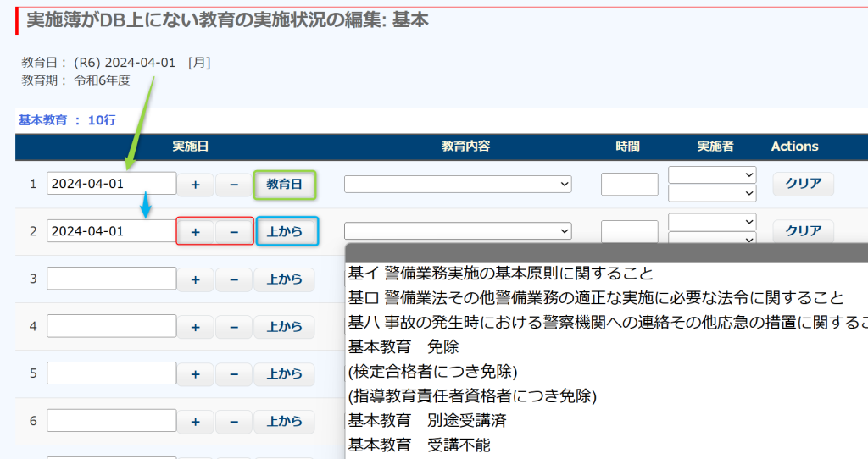868x459 pixels.
Task: Select the 基本教育 受講不能 option
Action: tap(420, 445)
